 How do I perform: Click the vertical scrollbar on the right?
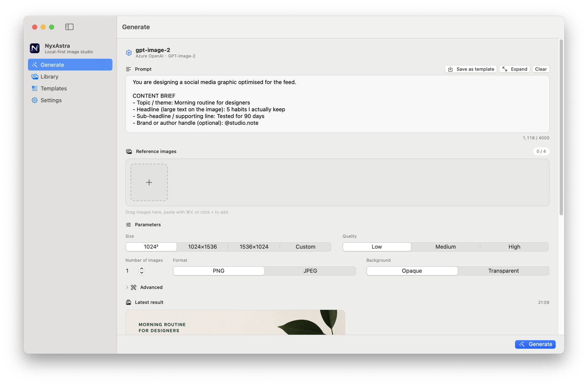561,127
